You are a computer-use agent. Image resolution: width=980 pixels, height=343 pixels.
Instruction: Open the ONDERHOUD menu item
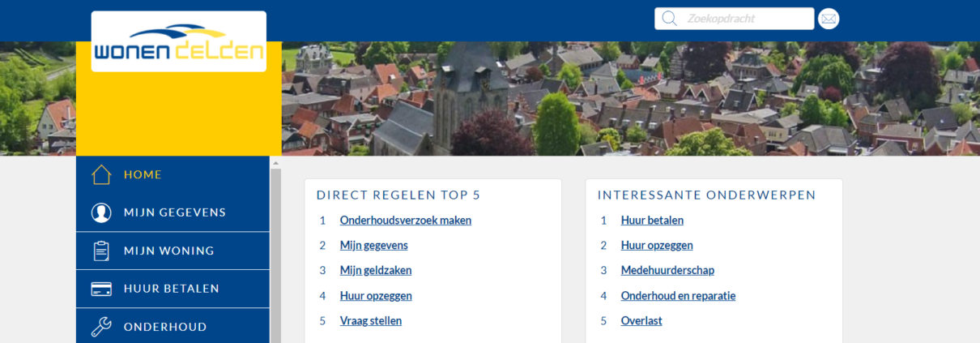173,326
